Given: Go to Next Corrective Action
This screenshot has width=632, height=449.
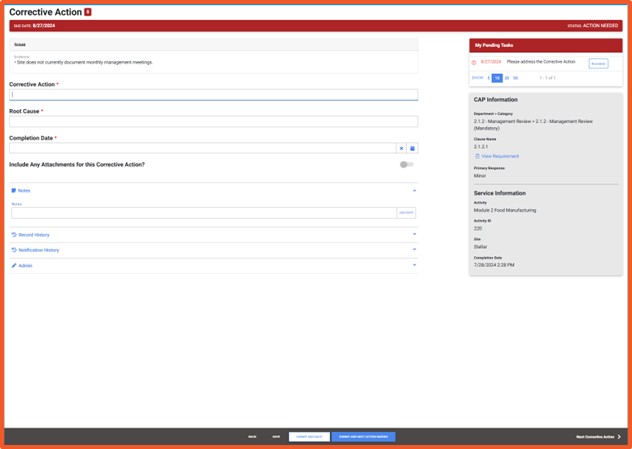Looking at the screenshot, I should (598, 437).
